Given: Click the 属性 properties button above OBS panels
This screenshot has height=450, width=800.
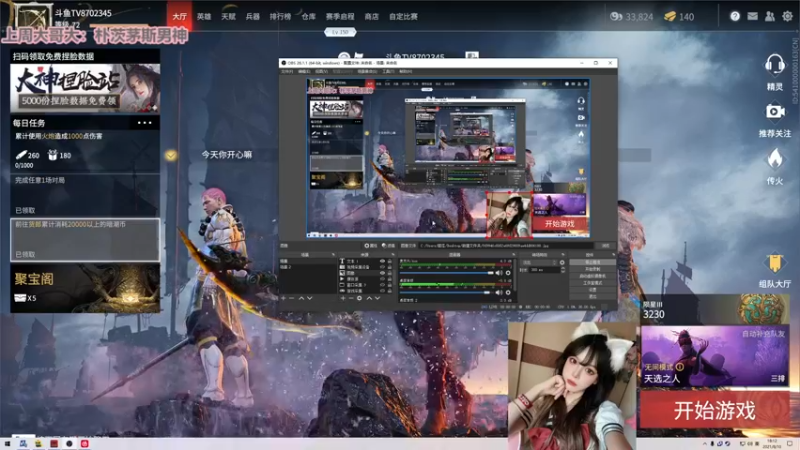Looking at the screenshot, I should (370, 245).
